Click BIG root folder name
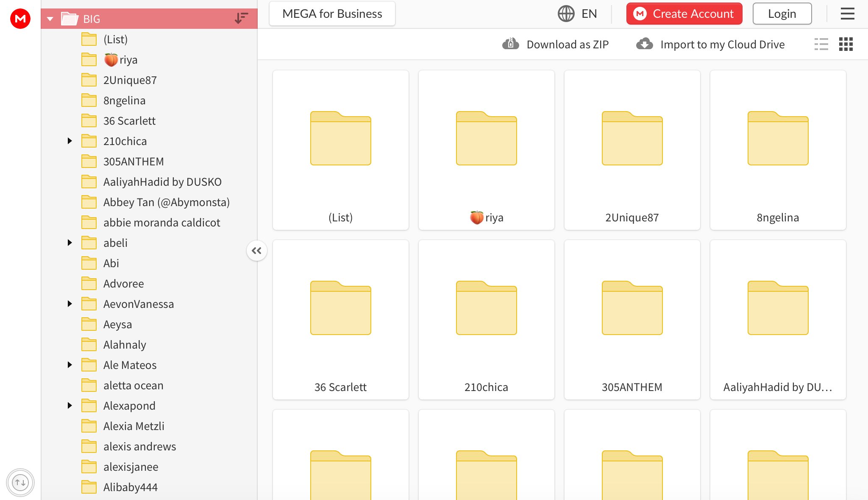The height and width of the screenshot is (500, 868). 92,19
